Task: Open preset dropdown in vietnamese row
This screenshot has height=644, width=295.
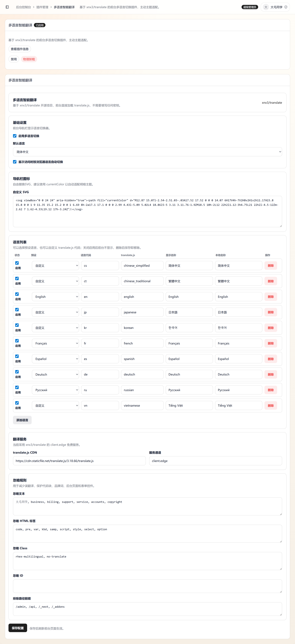Action: click(55, 405)
